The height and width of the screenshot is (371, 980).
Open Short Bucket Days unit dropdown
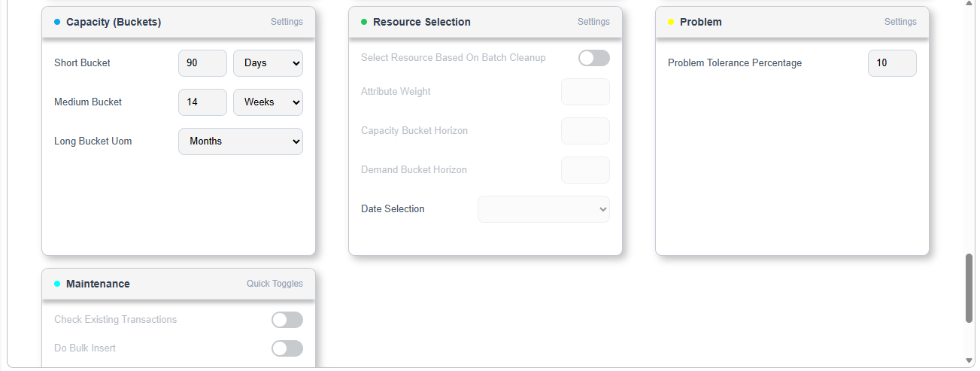268,63
